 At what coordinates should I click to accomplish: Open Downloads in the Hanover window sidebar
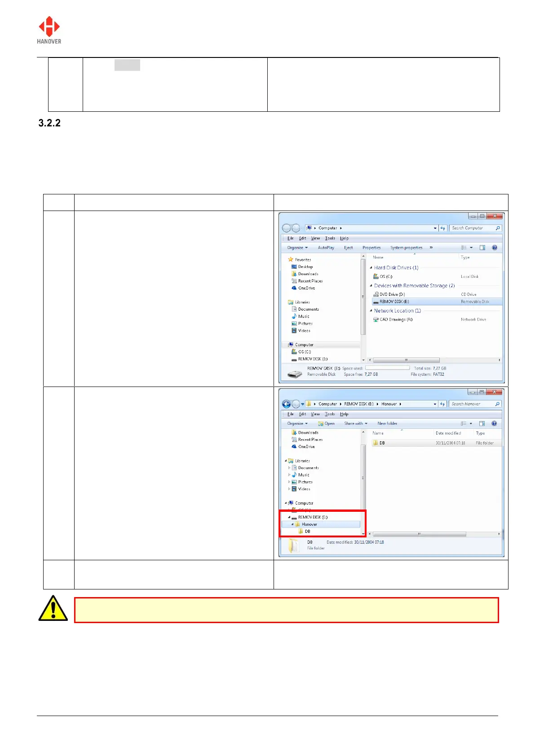coord(305,433)
